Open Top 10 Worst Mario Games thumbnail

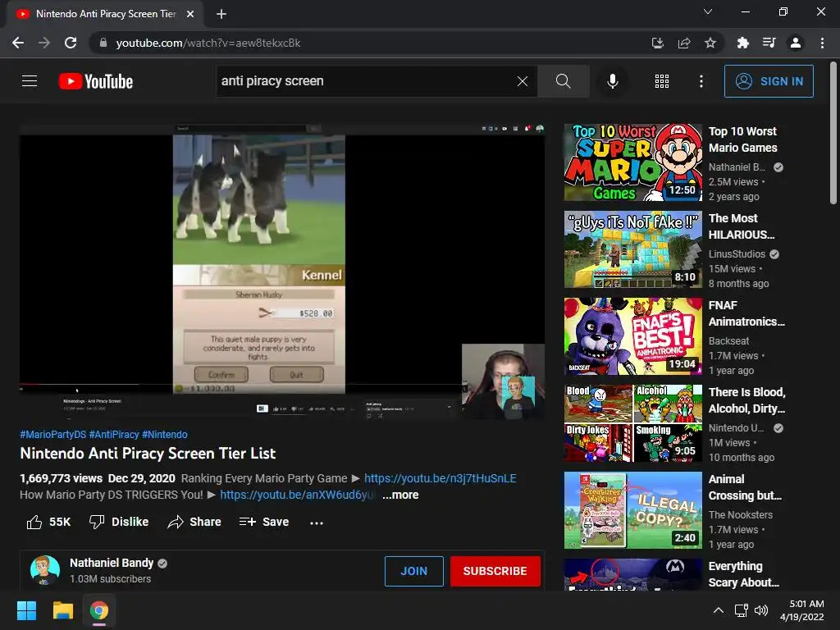pos(632,162)
